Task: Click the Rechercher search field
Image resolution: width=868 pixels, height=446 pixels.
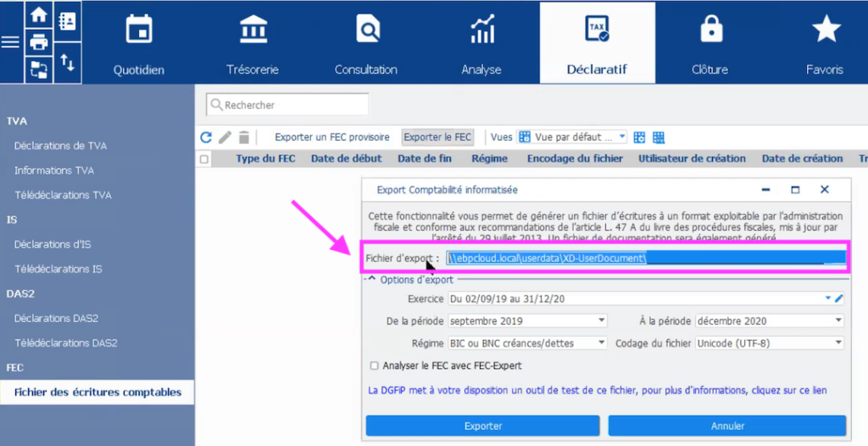Action: click(x=287, y=104)
